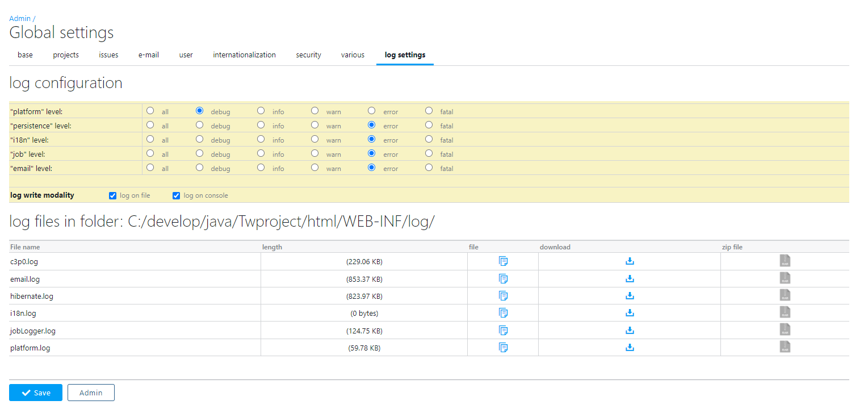This screenshot has width=868, height=413.
Task: Download the email.log file
Action: (630, 278)
